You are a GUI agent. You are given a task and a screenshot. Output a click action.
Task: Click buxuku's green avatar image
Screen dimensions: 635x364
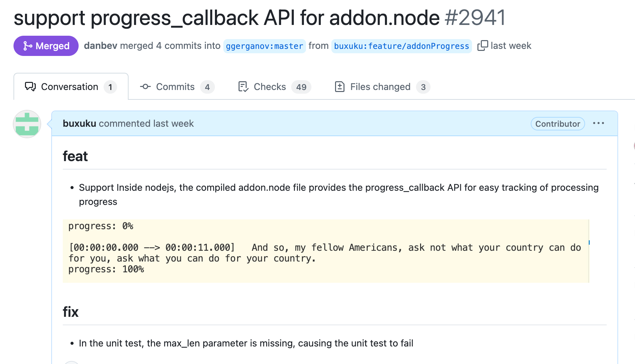click(27, 124)
